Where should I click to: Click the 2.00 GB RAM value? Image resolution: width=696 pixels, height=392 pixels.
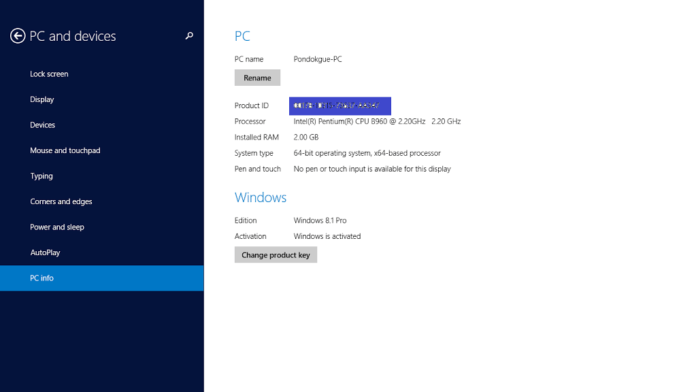pyautogui.click(x=306, y=137)
